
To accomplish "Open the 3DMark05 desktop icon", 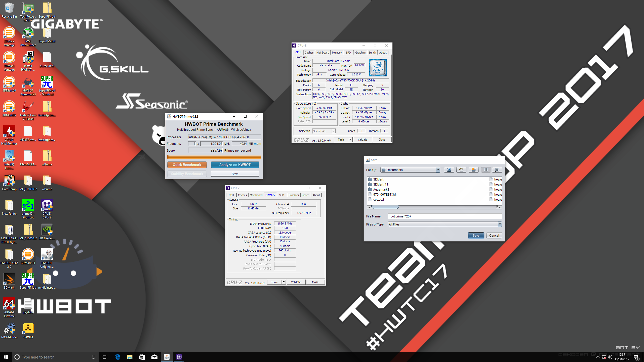I will point(9,109).
